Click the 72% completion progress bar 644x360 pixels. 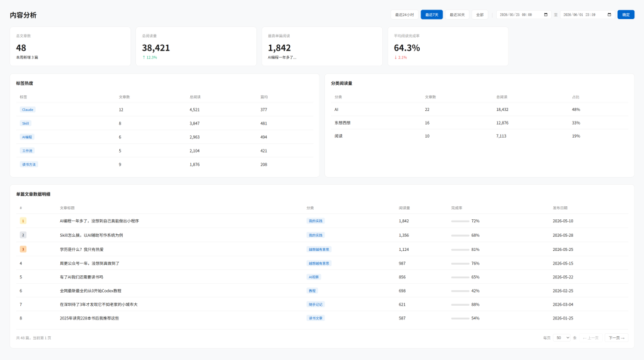460,221
